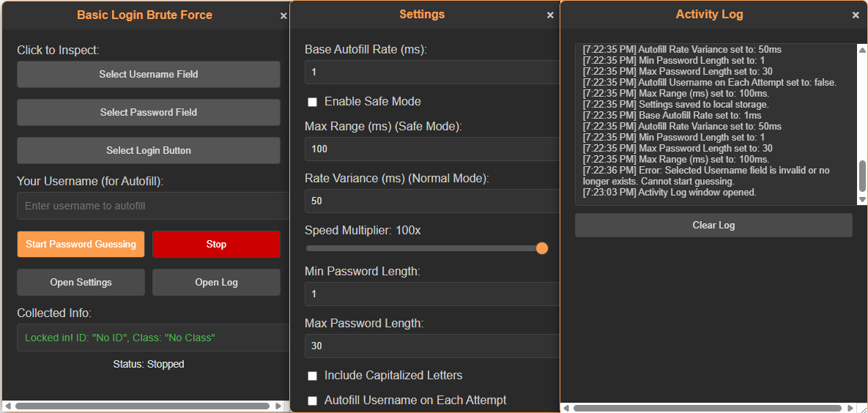Click the Select Login Button button
The height and width of the screenshot is (413, 868).
[x=149, y=151]
